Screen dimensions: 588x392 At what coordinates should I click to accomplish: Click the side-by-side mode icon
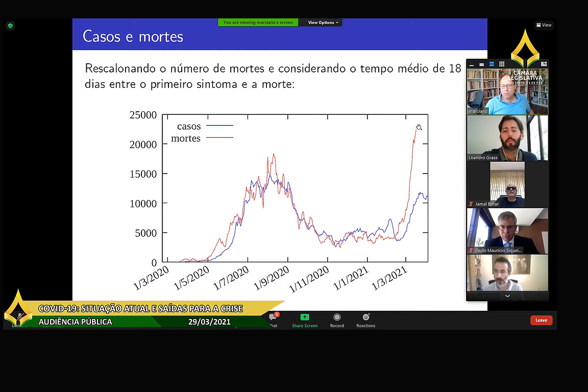coord(544,64)
